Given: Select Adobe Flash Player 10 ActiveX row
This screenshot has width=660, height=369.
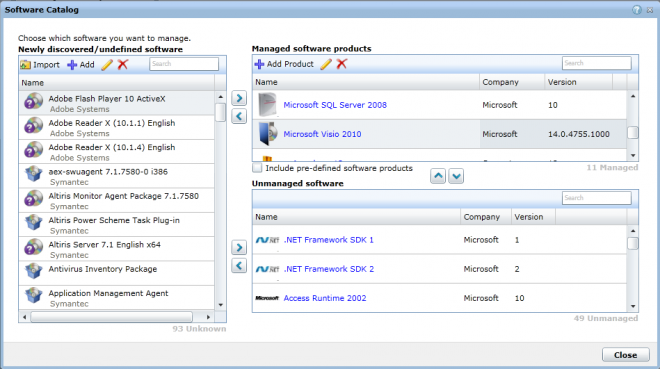Looking at the screenshot, I should click(x=117, y=103).
